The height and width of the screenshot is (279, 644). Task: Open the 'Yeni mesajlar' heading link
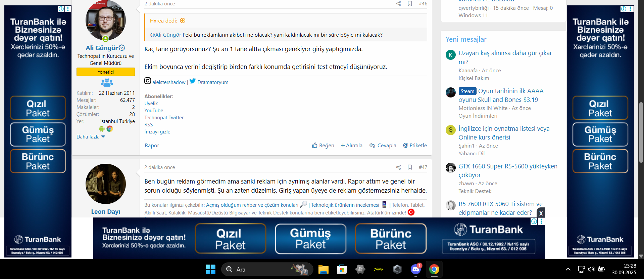tap(466, 39)
